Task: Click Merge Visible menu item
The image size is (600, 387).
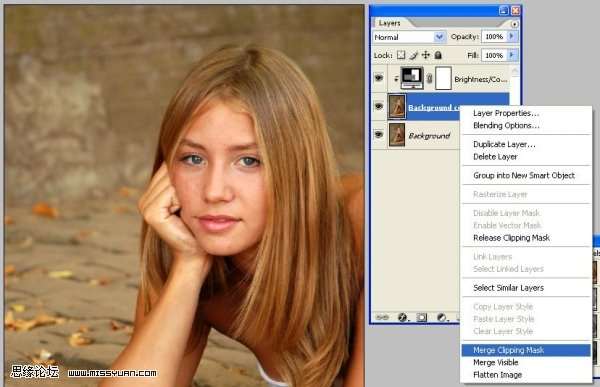Action: (496, 362)
